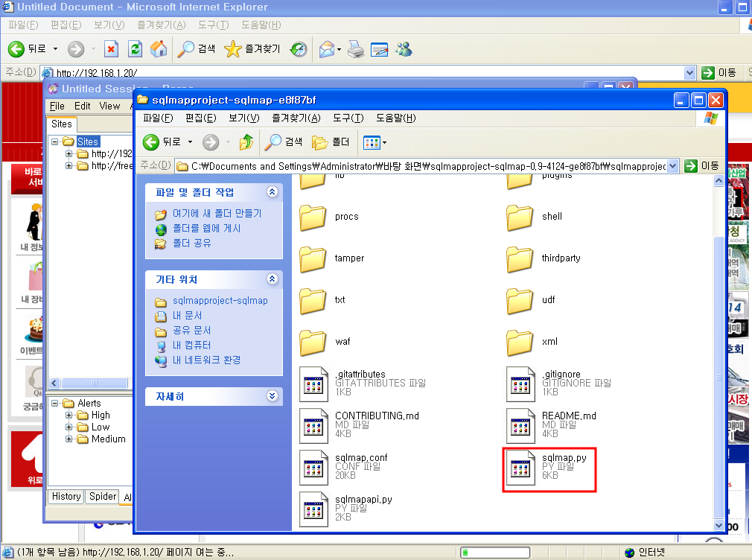Click Internet Explorer Messenger icon

(x=404, y=49)
